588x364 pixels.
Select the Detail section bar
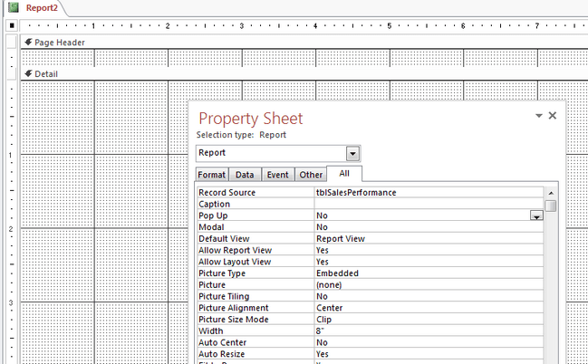[304, 74]
